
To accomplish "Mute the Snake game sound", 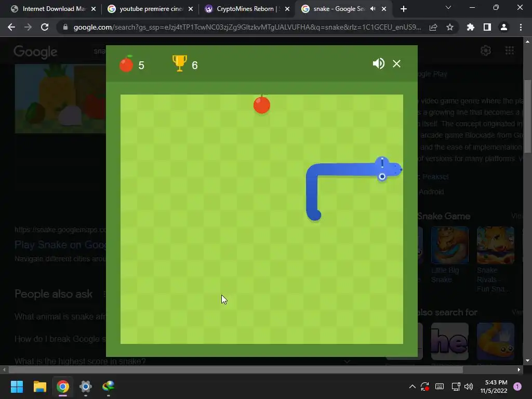I will (378, 63).
